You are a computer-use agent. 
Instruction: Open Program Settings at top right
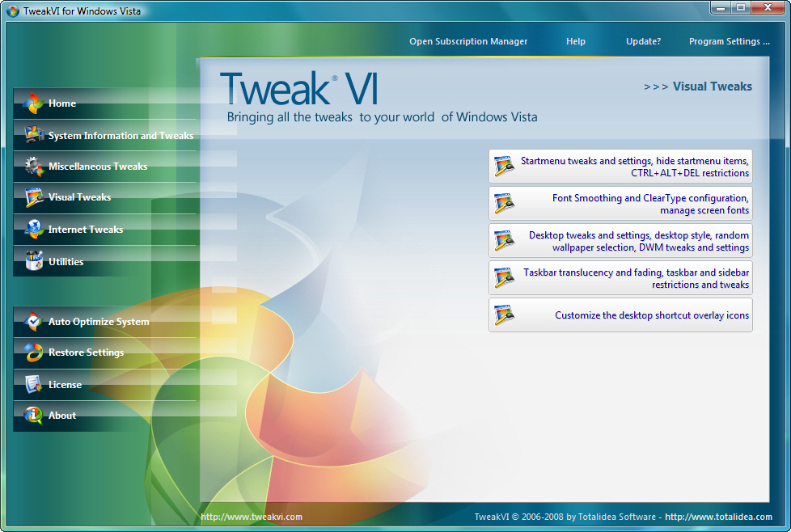click(729, 41)
